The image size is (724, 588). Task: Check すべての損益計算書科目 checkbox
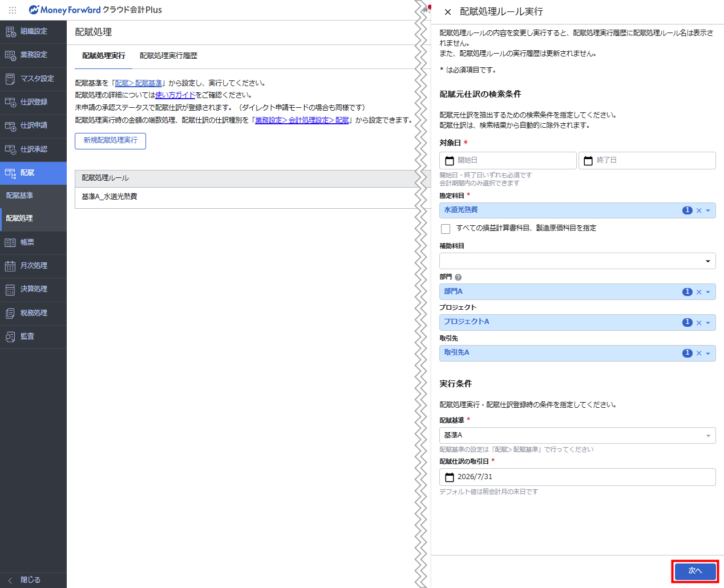tap(446, 229)
